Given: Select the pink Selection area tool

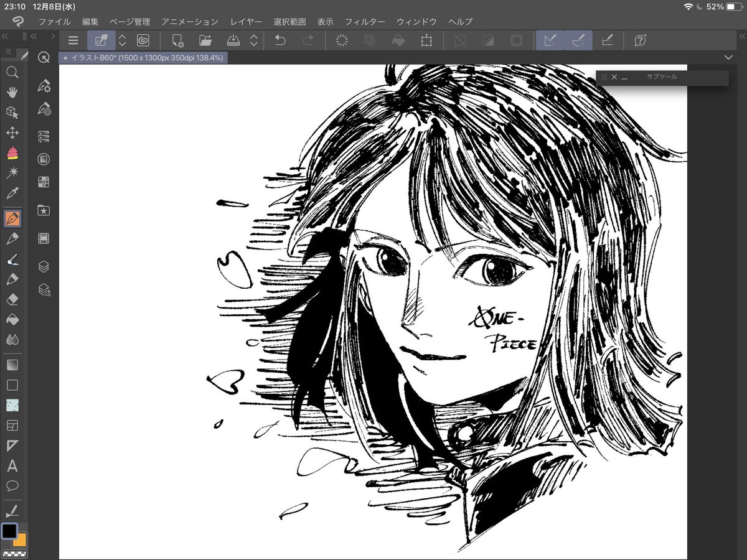Looking at the screenshot, I should click(x=12, y=152).
